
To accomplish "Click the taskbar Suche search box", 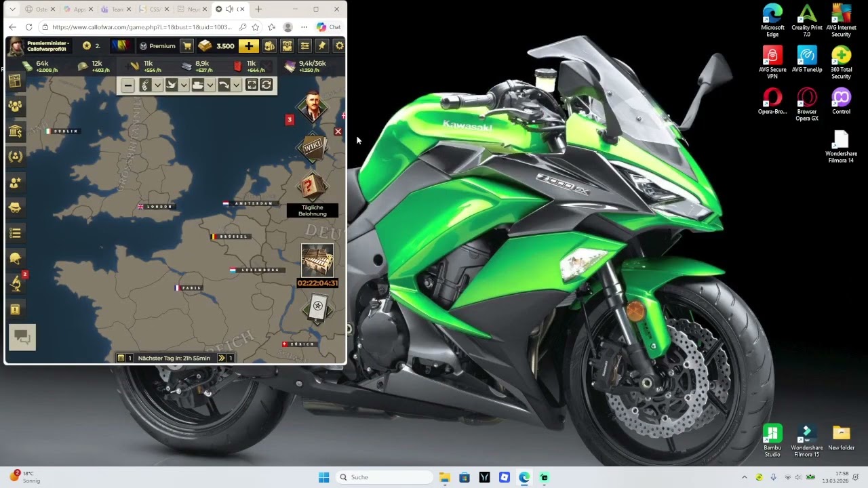I will [x=384, y=477].
